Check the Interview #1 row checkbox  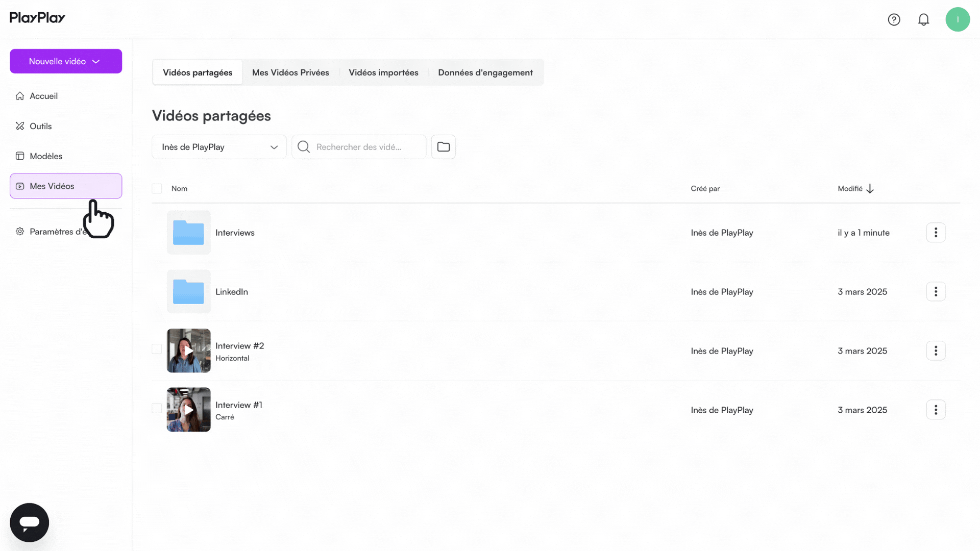(x=157, y=408)
